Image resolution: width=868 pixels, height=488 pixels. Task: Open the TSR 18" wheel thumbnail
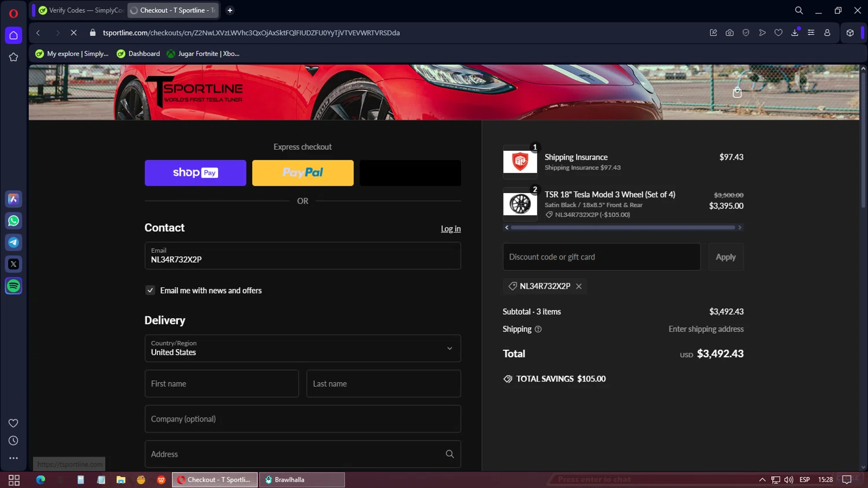(520, 204)
